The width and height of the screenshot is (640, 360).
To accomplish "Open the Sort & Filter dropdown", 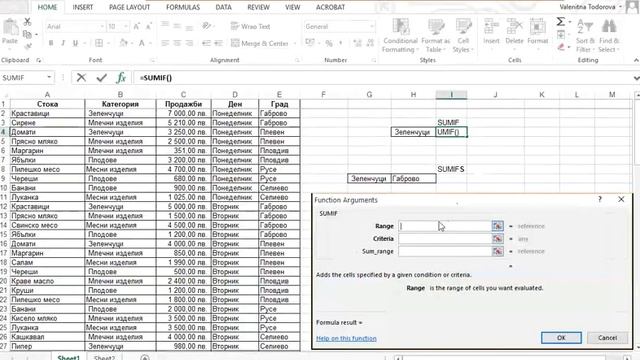I will [585, 36].
